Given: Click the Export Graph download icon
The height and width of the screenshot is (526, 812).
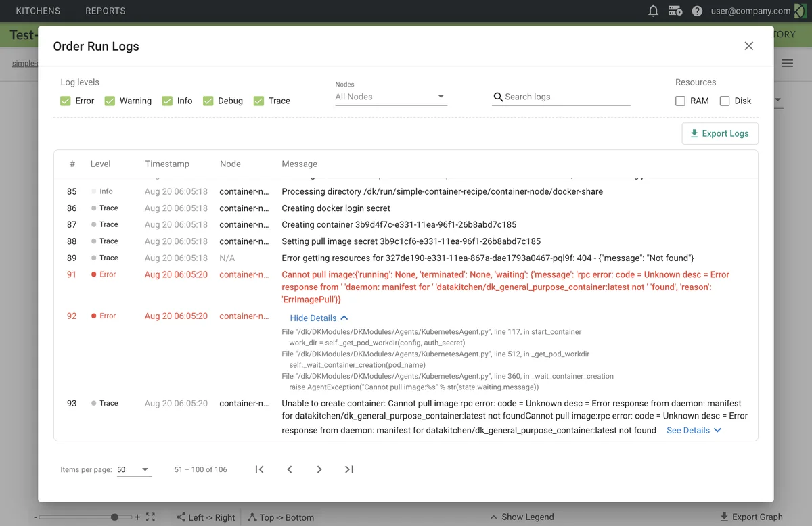Looking at the screenshot, I should tap(725, 517).
